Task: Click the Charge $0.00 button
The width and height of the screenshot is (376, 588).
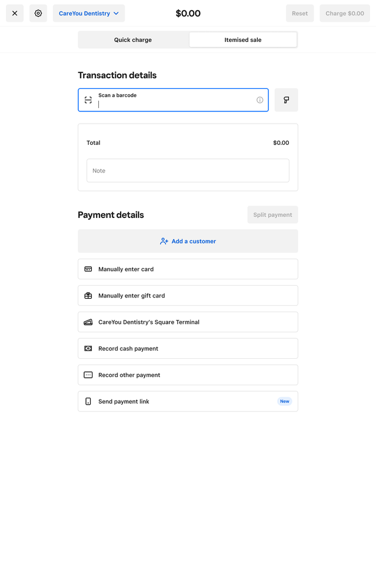Action: (344, 13)
